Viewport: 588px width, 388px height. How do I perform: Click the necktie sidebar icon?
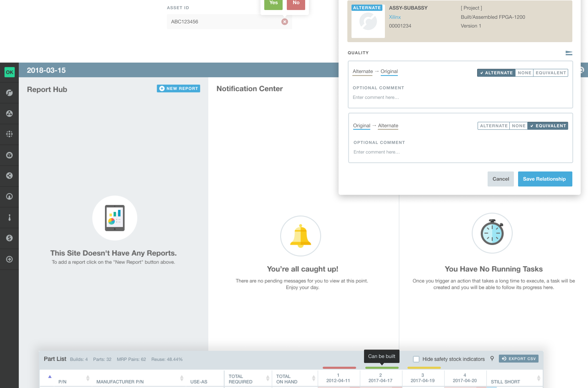(x=9, y=218)
